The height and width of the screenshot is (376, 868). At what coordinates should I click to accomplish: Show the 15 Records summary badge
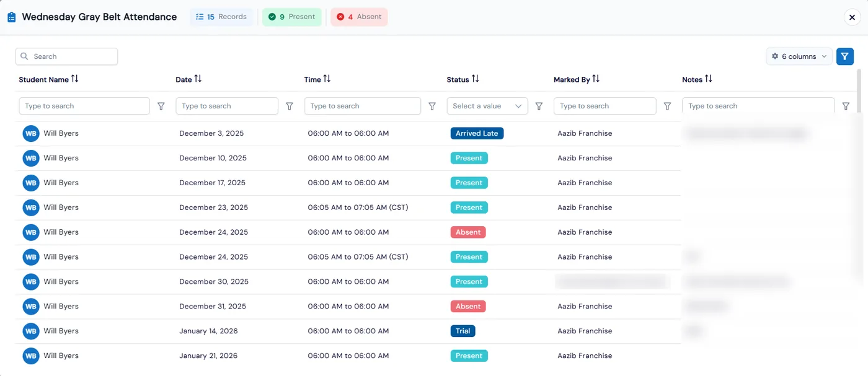click(221, 17)
